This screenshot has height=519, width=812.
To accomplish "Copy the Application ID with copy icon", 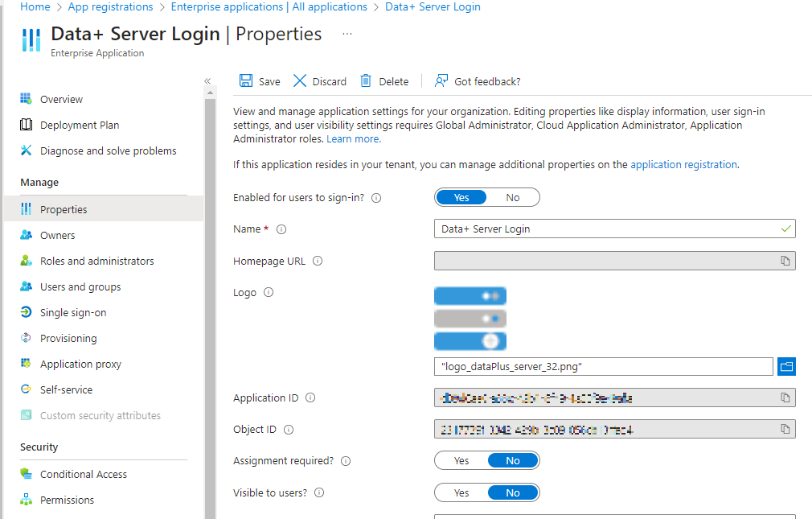I will click(785, 397).
